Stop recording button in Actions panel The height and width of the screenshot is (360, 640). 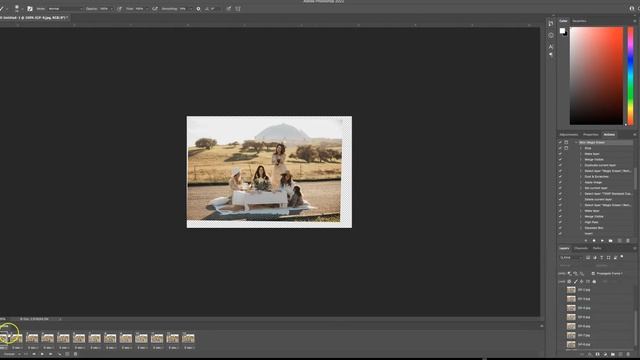point(586,241)
